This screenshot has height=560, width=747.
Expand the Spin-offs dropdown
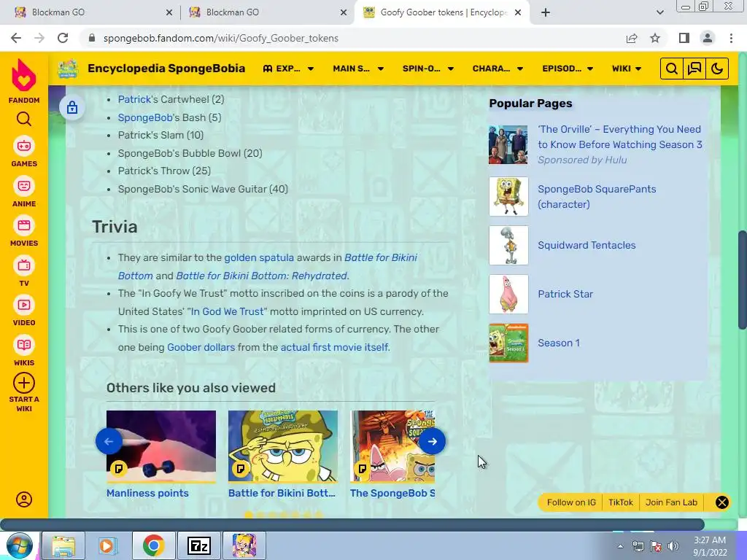click(x=427, y=69)
